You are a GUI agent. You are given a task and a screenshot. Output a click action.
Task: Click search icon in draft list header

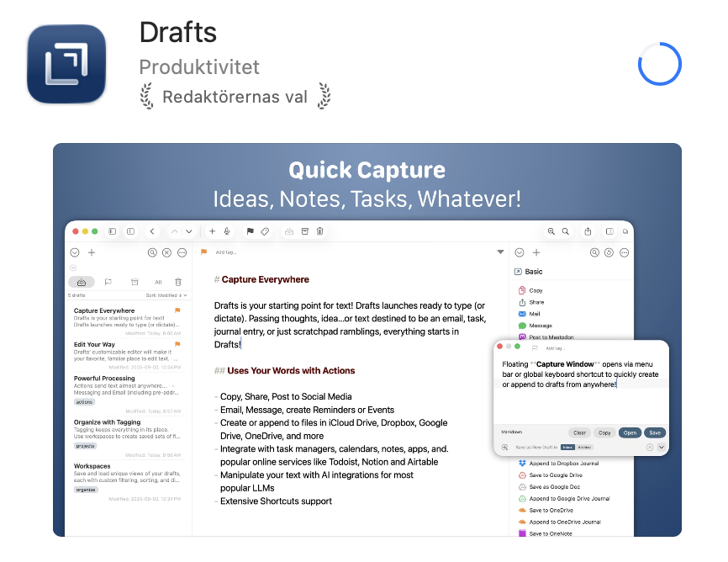152,252
